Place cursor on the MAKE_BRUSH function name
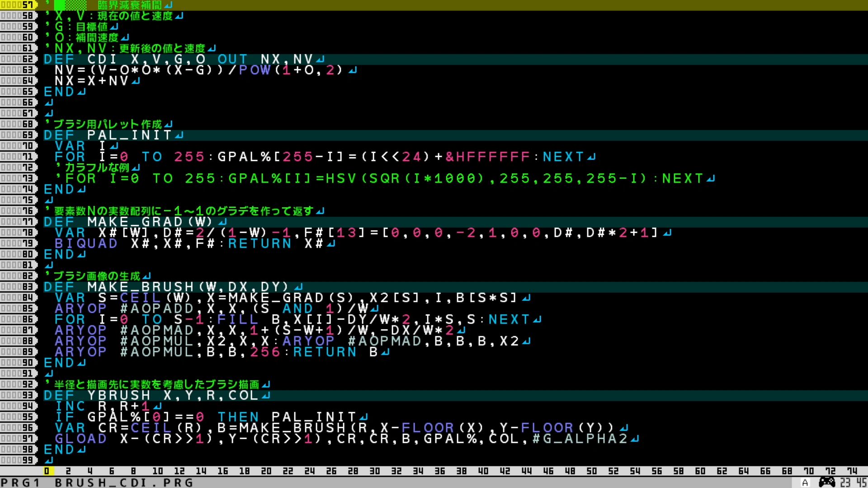This screenshot has width=868, height=488. click(x=140, y=287)
